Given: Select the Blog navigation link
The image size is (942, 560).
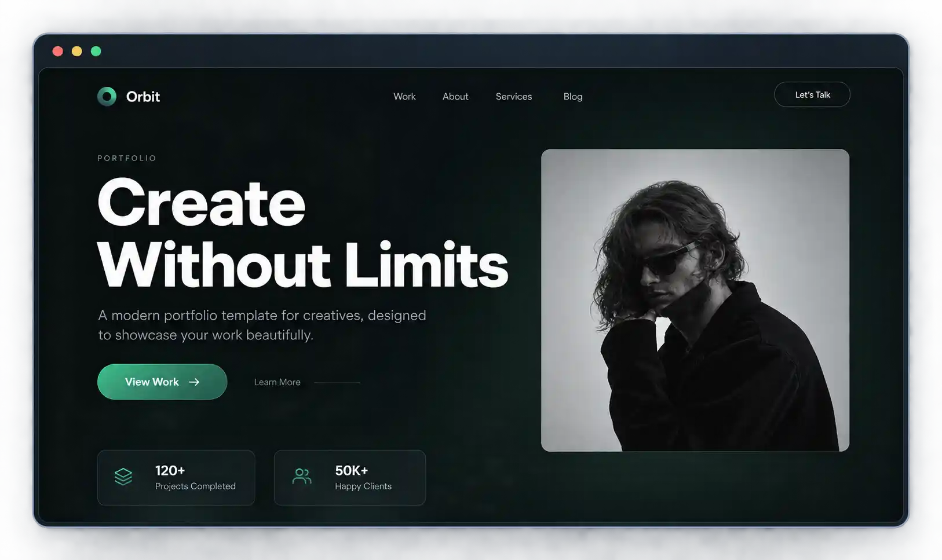Looking at the screenshot, I should (x=573, y=97).
